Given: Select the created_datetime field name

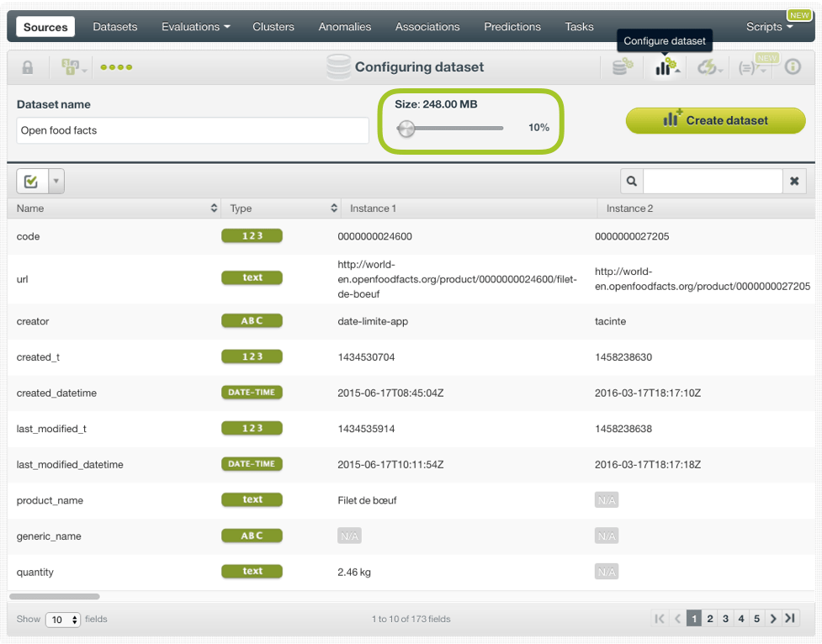Looking at the screenshot, I should point(56,393).
